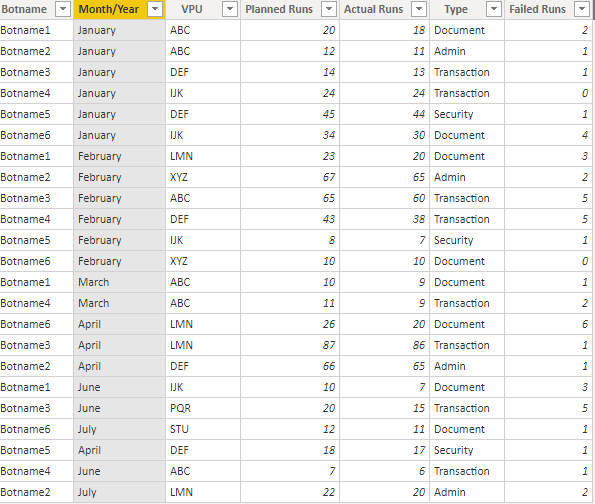595x504 pixels.
Task: Open the Month/Year column filter dropdown
Action: (x=155, y=9)
